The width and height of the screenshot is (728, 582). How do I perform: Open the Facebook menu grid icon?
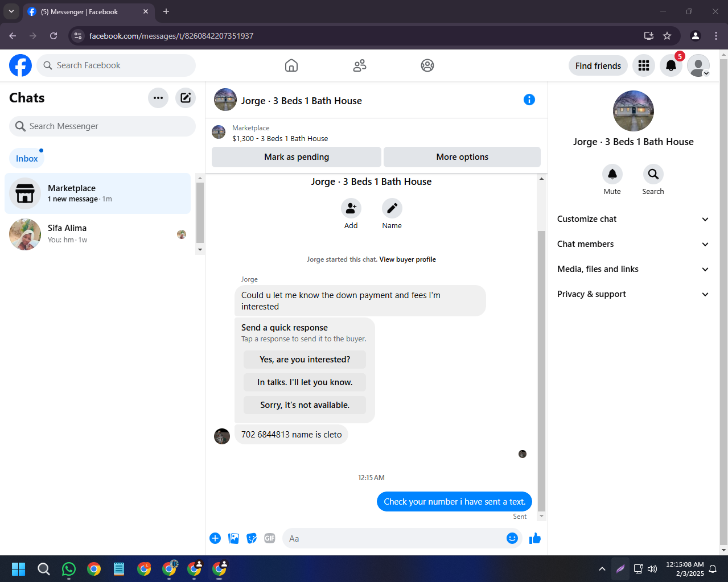644,65
